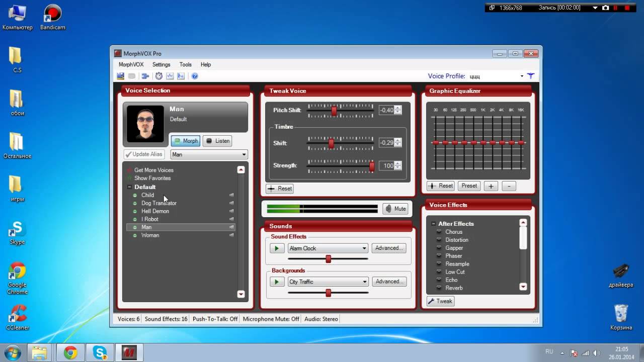This screenshot has height=362, width=644.
Task: Click the signal bars icon next to Woman
Action: 231,235
